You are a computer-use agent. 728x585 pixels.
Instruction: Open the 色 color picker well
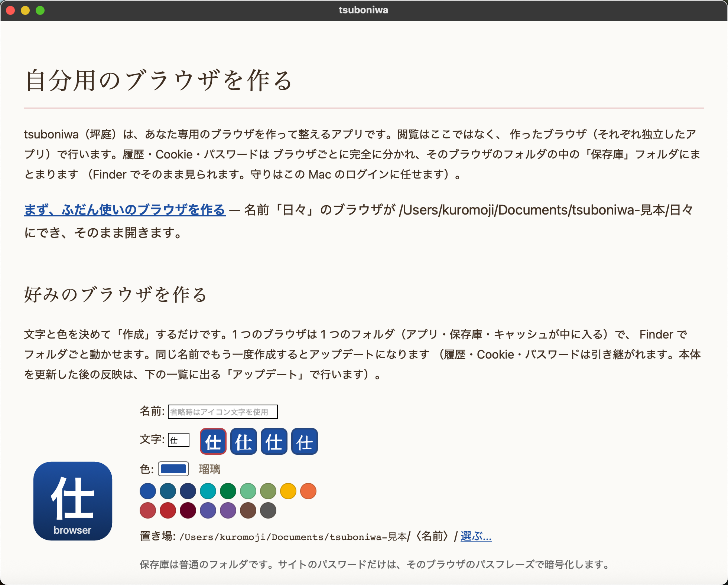173,469
